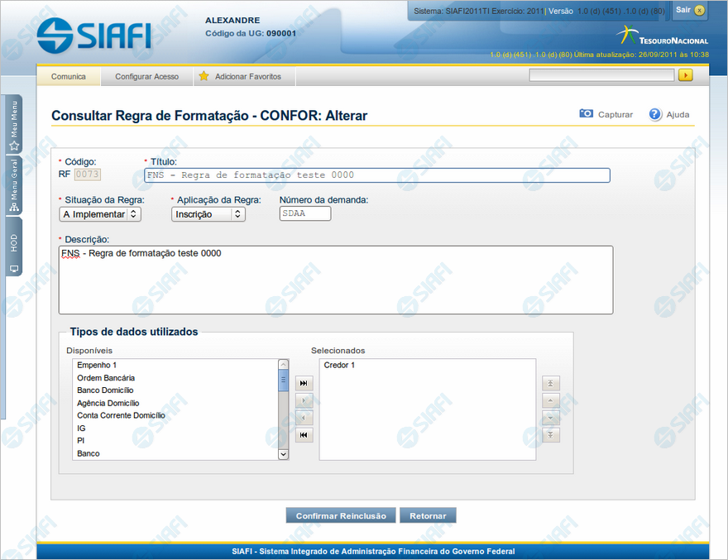Click the top search input box
This screenshot has height=560, width=728.
click(601, 74)
